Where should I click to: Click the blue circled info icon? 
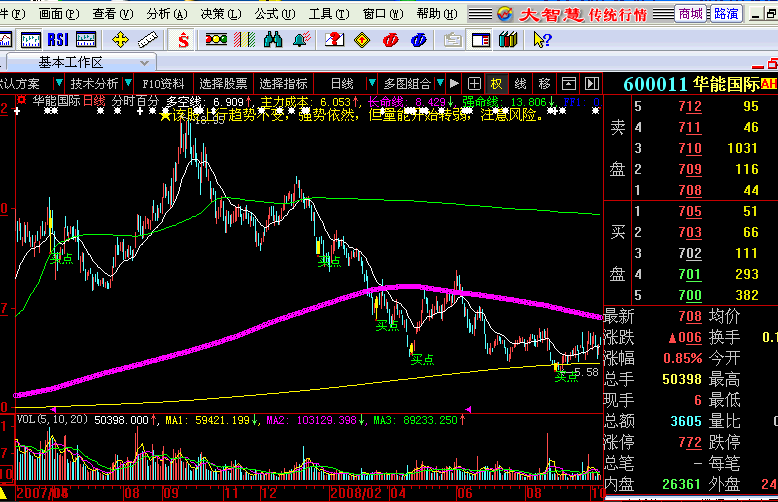(x=419, y=40)
